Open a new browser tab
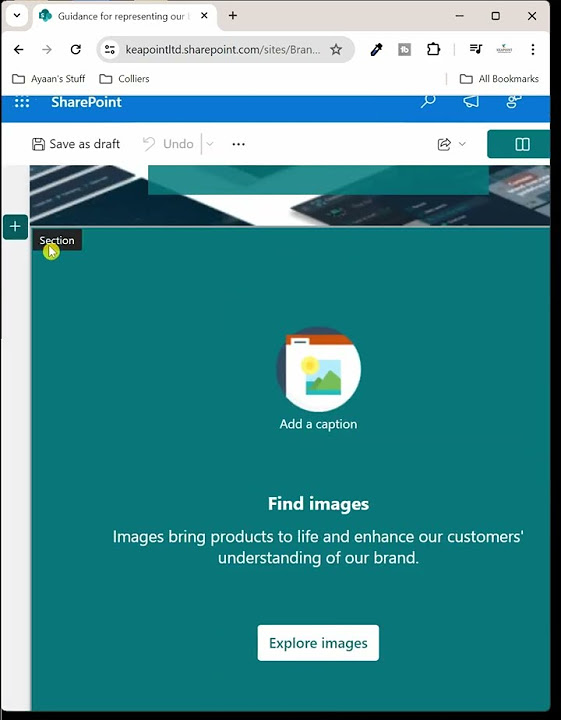Screen dimensions: 561x720 pyautogui.click(x=233, y=16)
